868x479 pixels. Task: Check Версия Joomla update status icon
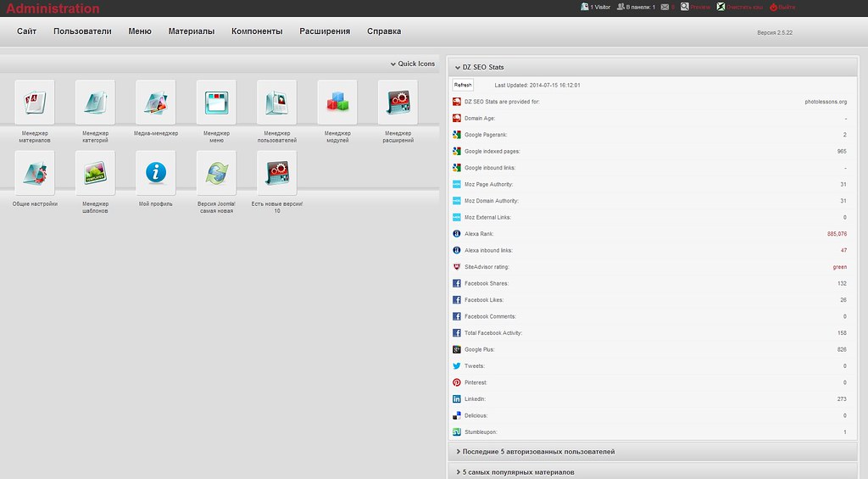pos(216,174)
